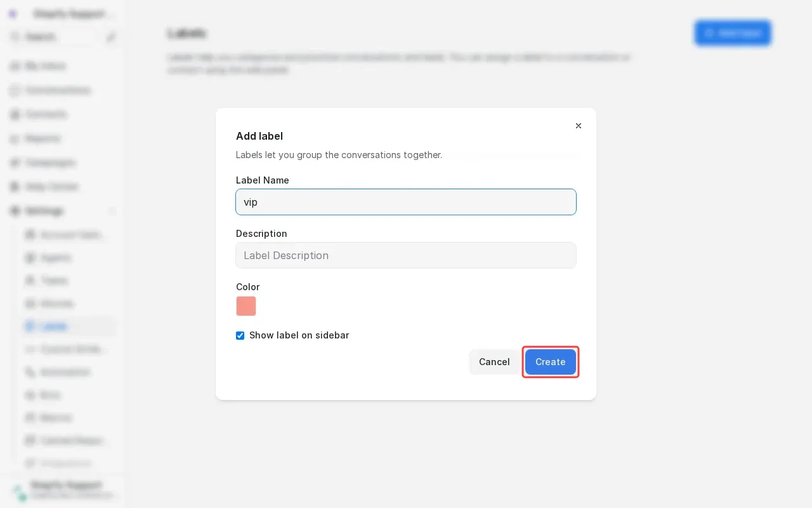This screenshot has width=812, height=508.
Task: Navigate to Teams settings
Action: (x=54, y=281)
